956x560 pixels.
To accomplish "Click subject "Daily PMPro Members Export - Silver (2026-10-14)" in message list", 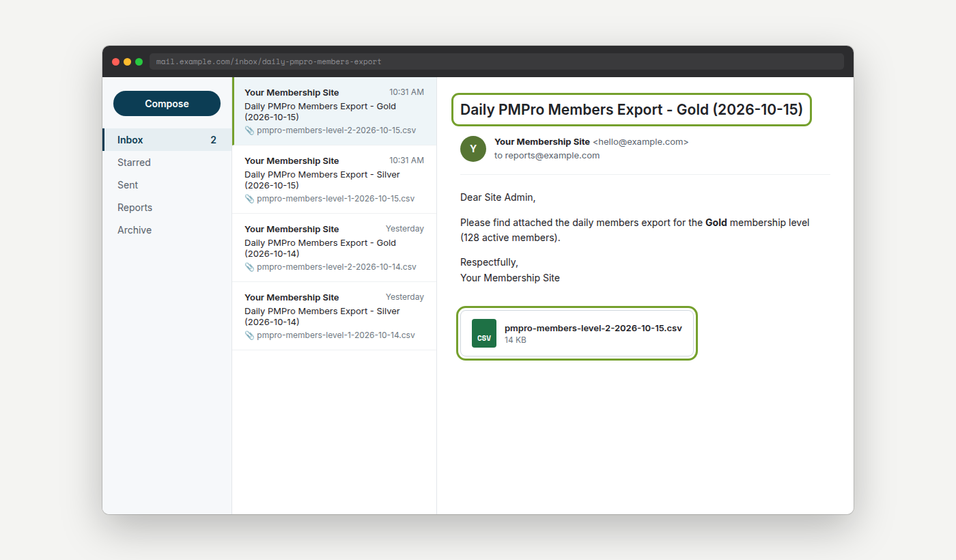I will point(322,316).
